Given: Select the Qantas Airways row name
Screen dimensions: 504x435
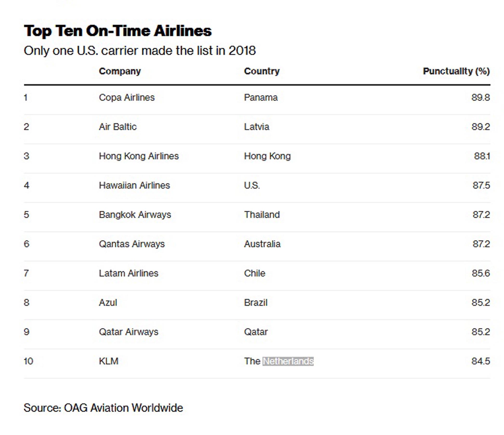Looking at the screenshot, I should click(x=132, y=244).
